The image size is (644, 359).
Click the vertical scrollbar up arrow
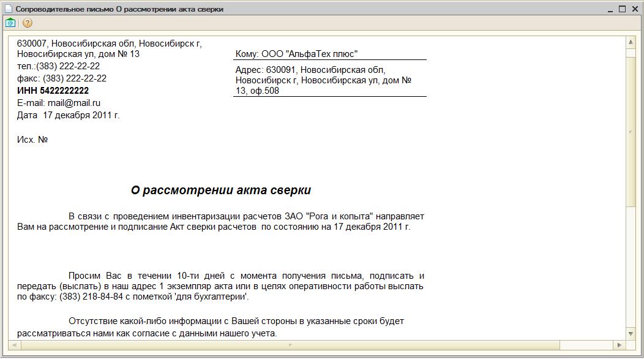tap(631, 42)
